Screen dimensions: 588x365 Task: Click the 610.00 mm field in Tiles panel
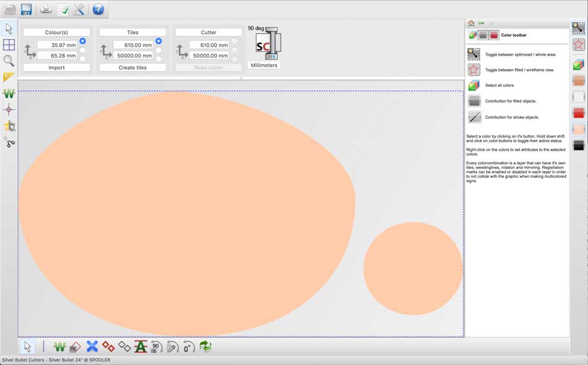click(x=134, y=45)
